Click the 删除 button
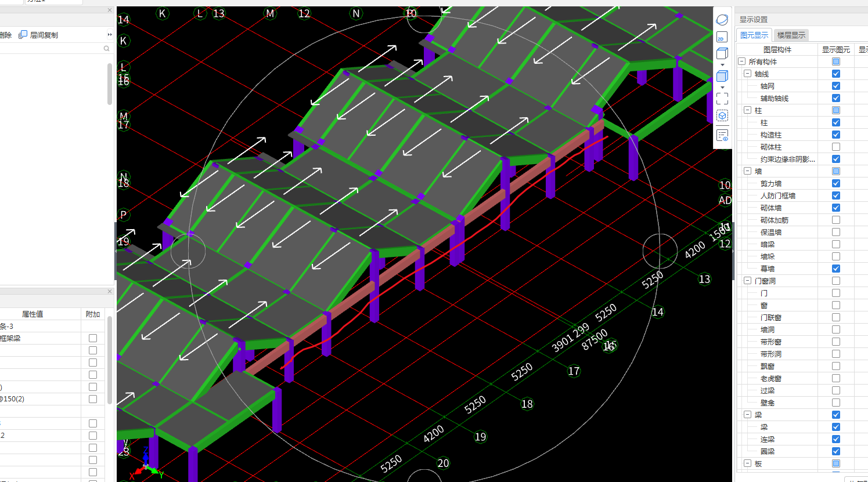This screenshot has width=868, height=482. [6, 35]
